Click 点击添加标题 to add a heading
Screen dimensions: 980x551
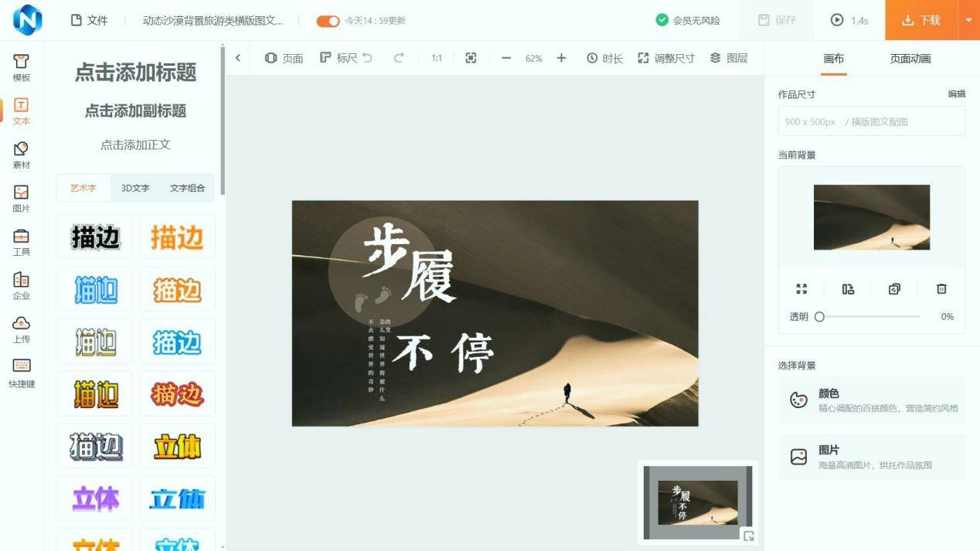(x=135, y=73)
